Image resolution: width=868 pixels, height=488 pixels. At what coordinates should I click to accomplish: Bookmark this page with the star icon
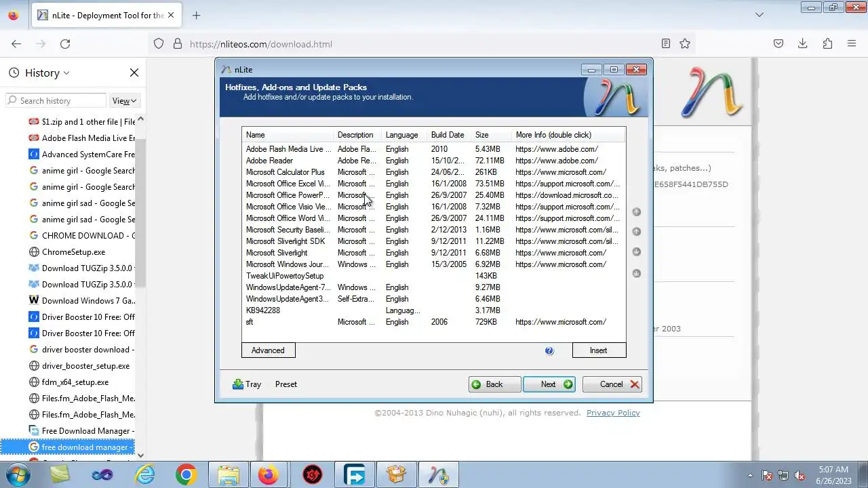pos(685,44)
